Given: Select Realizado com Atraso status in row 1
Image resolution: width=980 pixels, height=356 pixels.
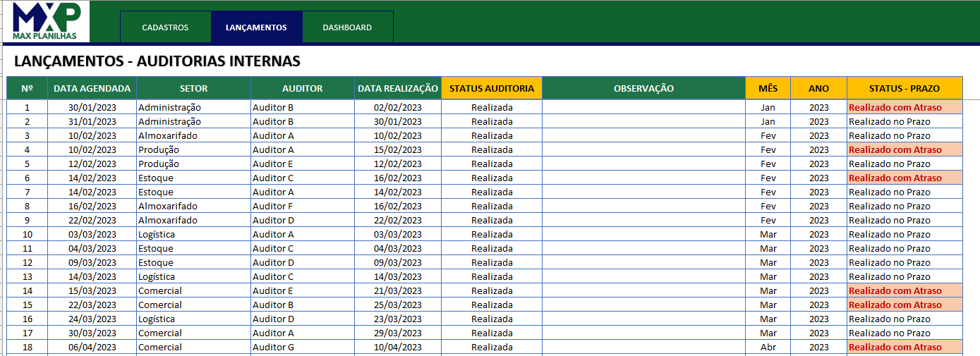Looking at the screenshot, I should click(905, 107).
